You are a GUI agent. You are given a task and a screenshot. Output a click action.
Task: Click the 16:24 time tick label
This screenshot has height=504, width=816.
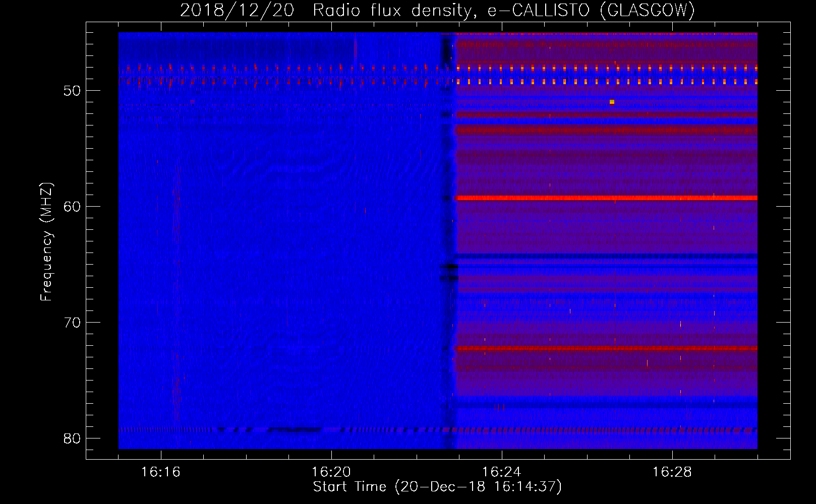502,472
